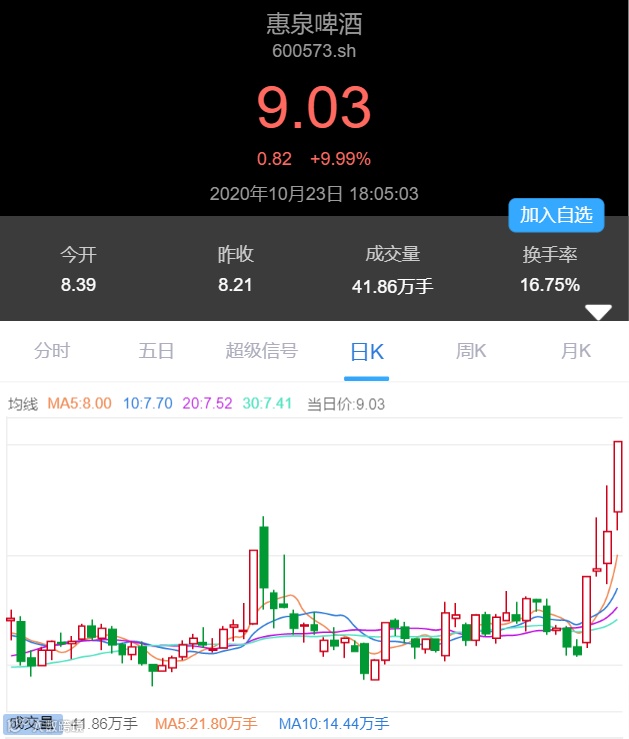Click the timestamp 2020年10月23日 18:05:03
Screen dimensions: 629x739
coord(314,194)
